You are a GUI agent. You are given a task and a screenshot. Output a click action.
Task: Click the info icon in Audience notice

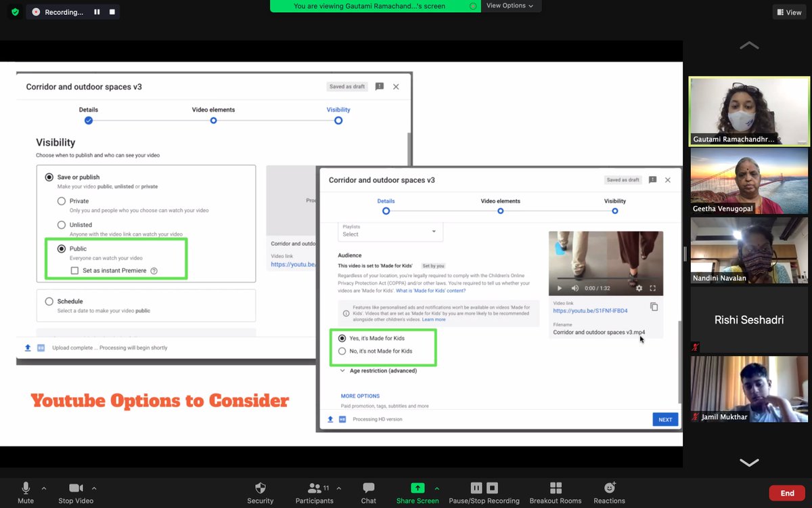tap(346, 314)
